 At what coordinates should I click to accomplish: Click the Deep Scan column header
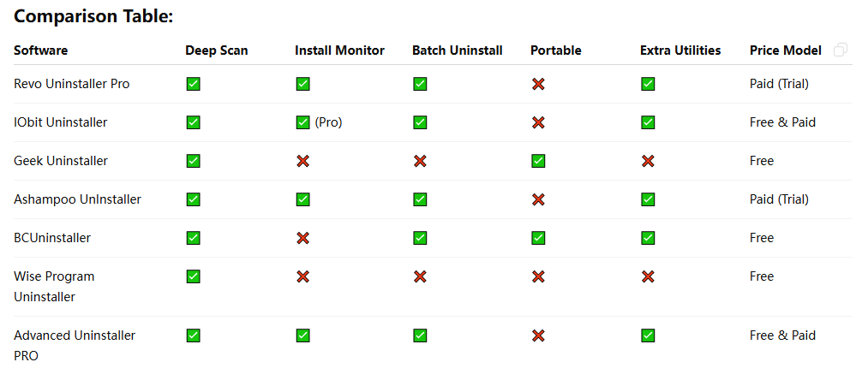[x=217, y=50]
